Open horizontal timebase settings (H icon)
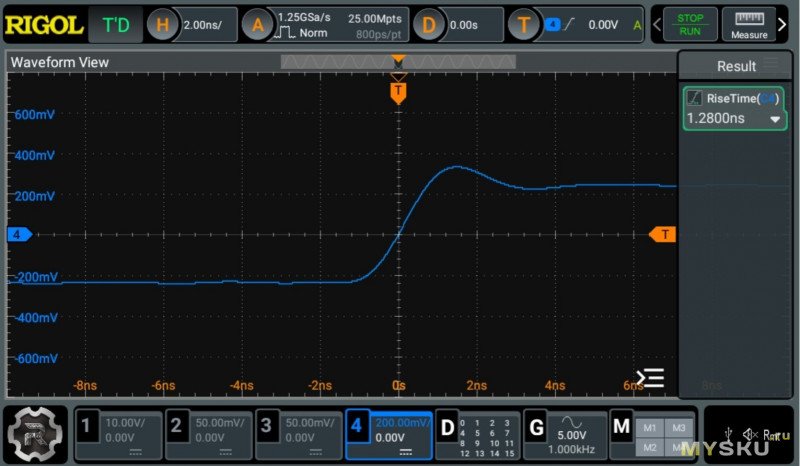Screen dimensions: 800x466 point(163,25)
